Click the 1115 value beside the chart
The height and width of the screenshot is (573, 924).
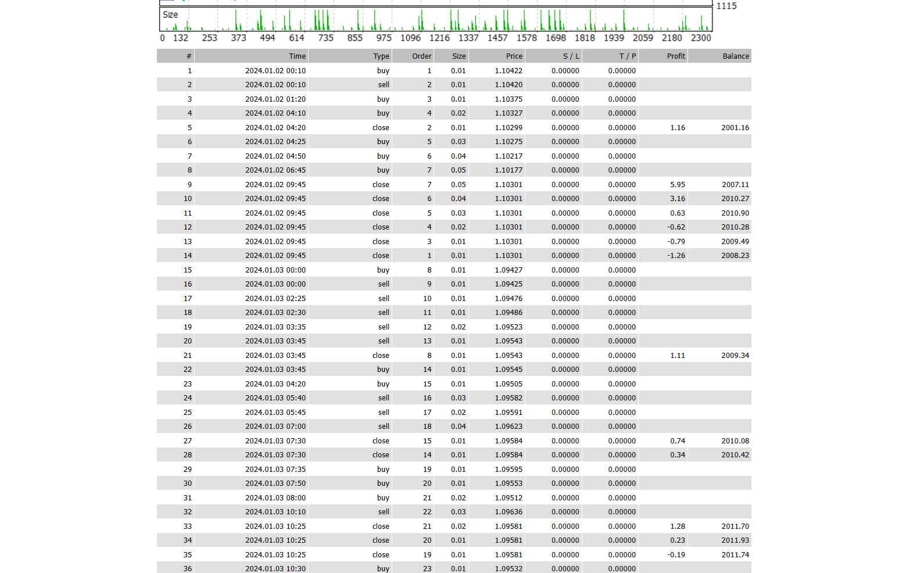coord(726,6)
